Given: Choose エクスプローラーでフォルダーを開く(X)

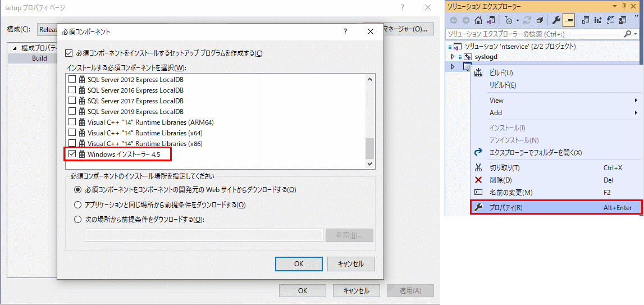Looking at the screenshot, I should pos(557,153).
